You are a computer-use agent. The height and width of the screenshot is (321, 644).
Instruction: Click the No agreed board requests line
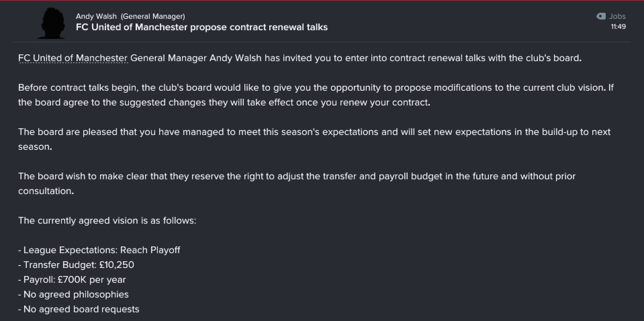(x=79, y=309)
